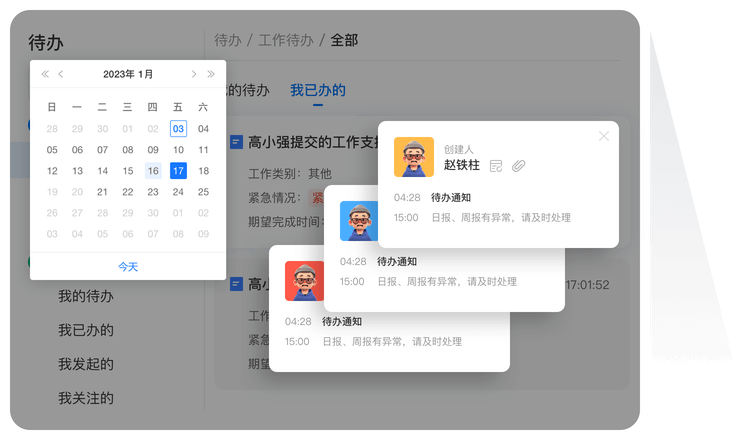Click 工作待办 in the breadcrumb
The height and width of the screenshot is (440, 745).
[284, 41]
